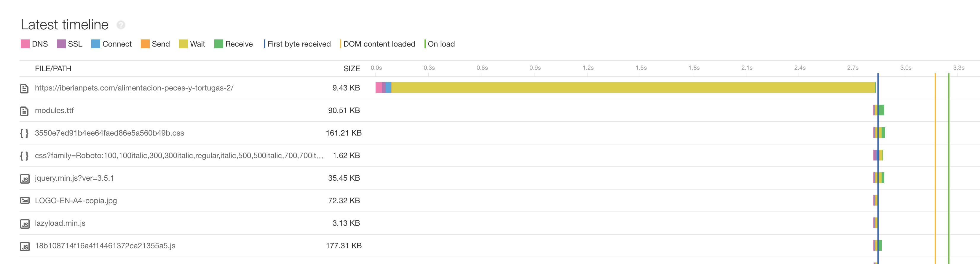Click the FILE/PATH column header
This screenshot has width=980, height=264.
point(53,69)
